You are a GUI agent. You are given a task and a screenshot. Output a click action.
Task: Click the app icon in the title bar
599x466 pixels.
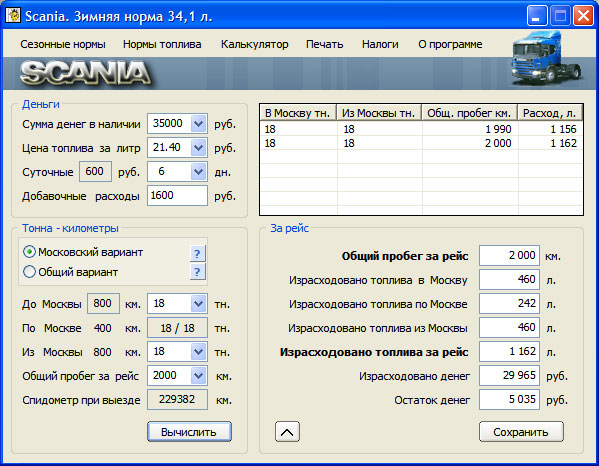point(13,16)
